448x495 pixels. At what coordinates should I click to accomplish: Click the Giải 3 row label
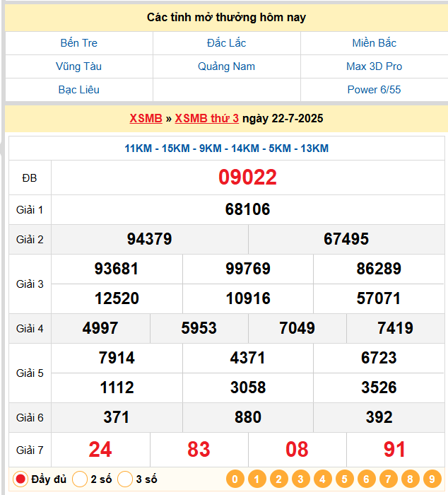click(x=30, y=284)
